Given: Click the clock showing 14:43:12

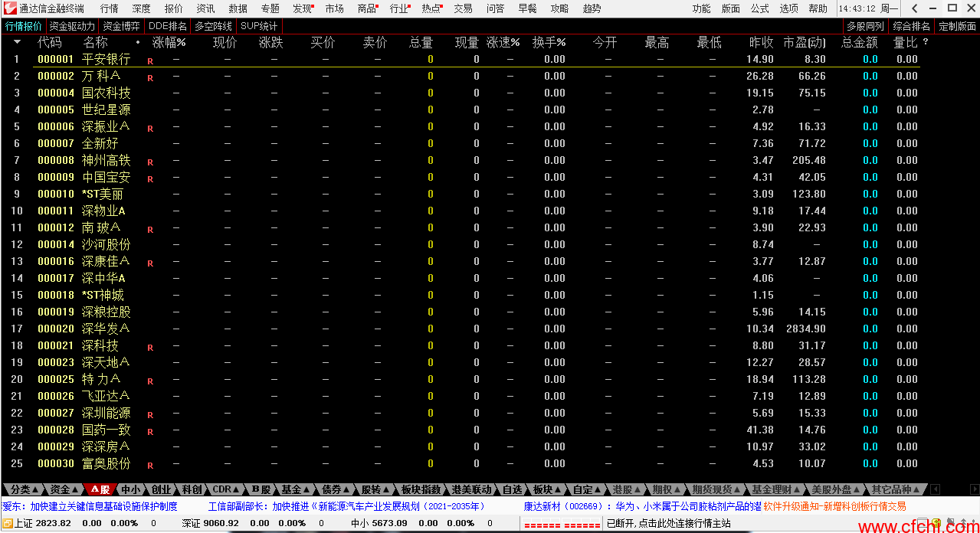Looking at the screenshot, I should [858, 8].
